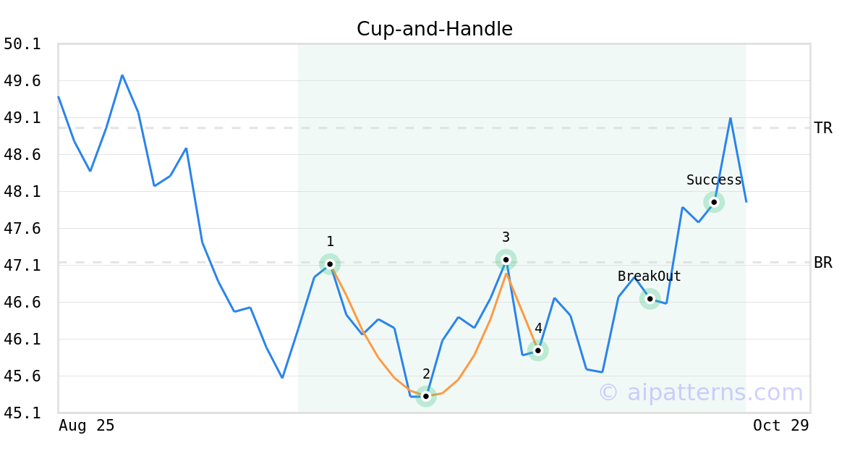Click the 45.1 y-axis label
The width and height of the screenshot is (868, 456).
coord(22,413)
